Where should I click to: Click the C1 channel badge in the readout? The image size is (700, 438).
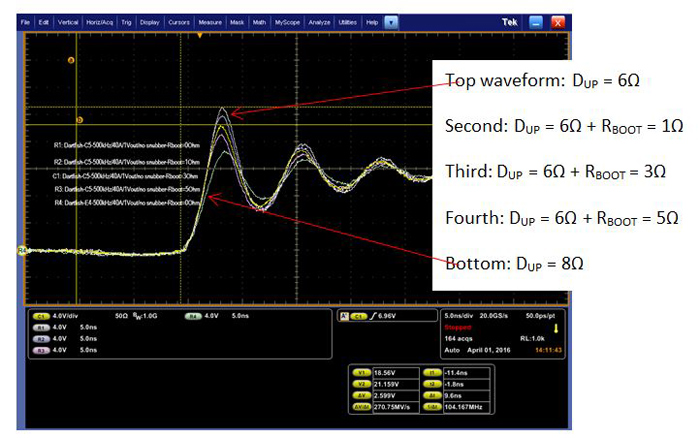[42, 315]
